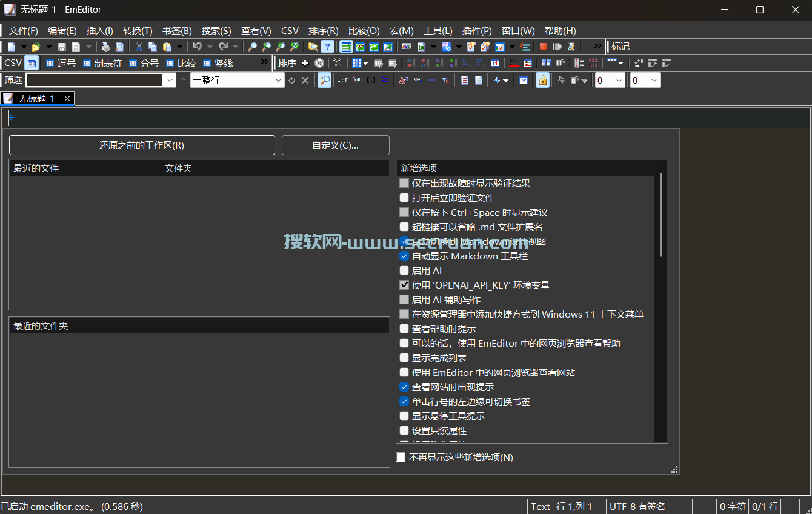Open the 工具(L) menu

coord(438,30)
